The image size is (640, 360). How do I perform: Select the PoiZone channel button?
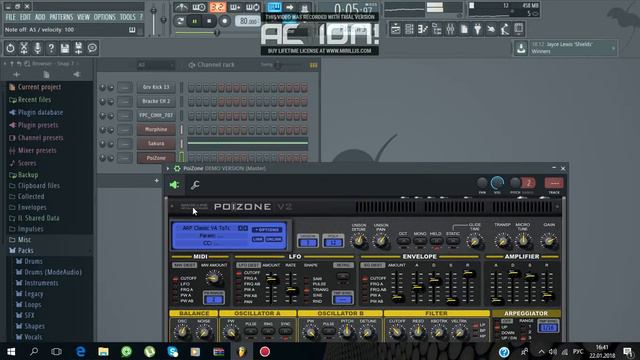click(156, 158)
